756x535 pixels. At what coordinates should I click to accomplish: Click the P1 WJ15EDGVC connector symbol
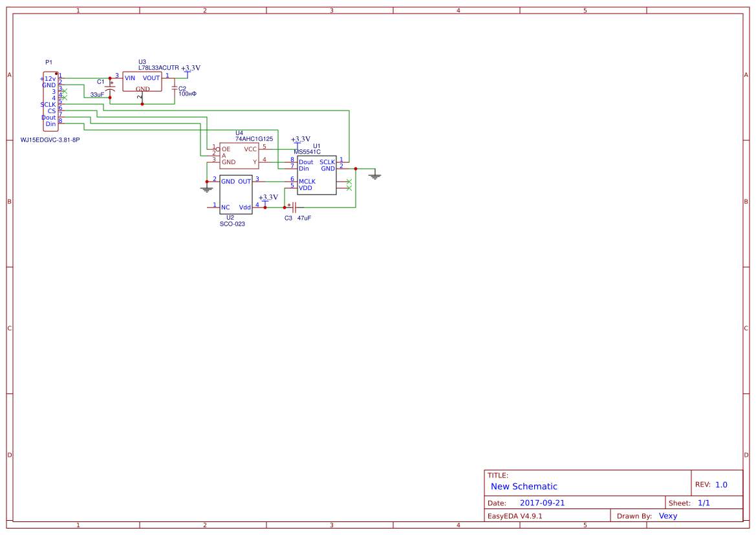point(50,100)
